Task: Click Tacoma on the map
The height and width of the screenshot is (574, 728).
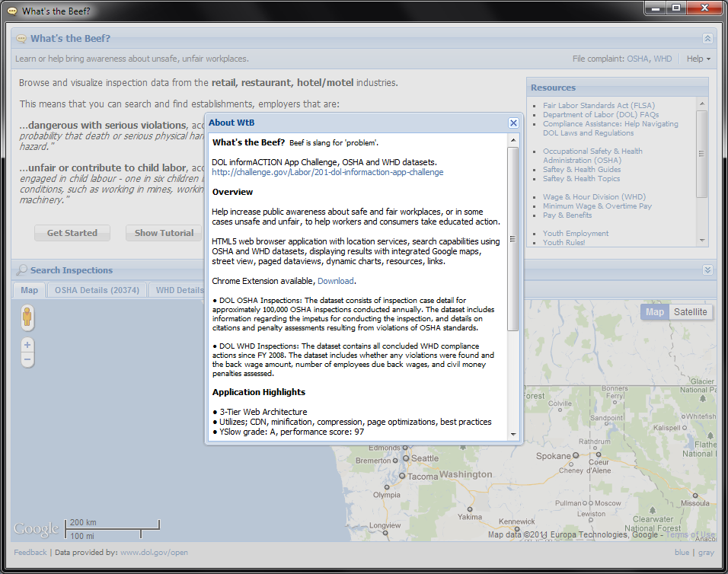Action: tap(418, 476)
